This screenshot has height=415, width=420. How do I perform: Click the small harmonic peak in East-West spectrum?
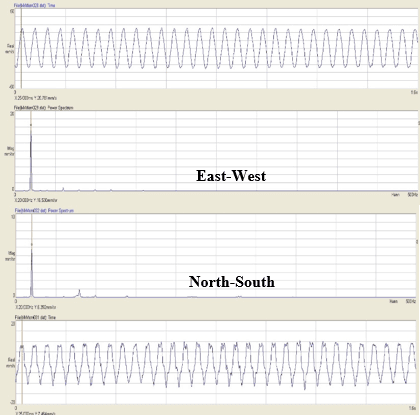tap(63, 189)
